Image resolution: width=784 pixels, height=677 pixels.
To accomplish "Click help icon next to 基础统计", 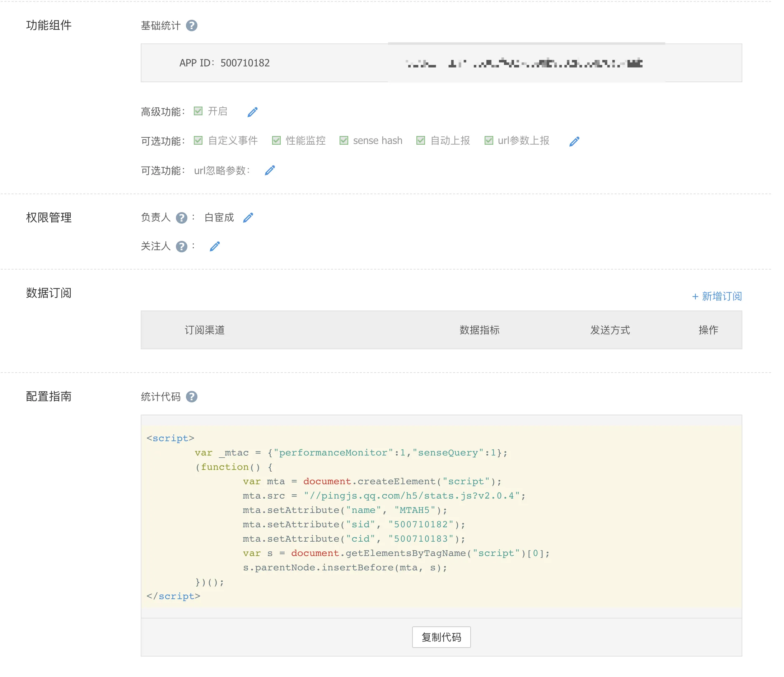I will tap(191, 25).
